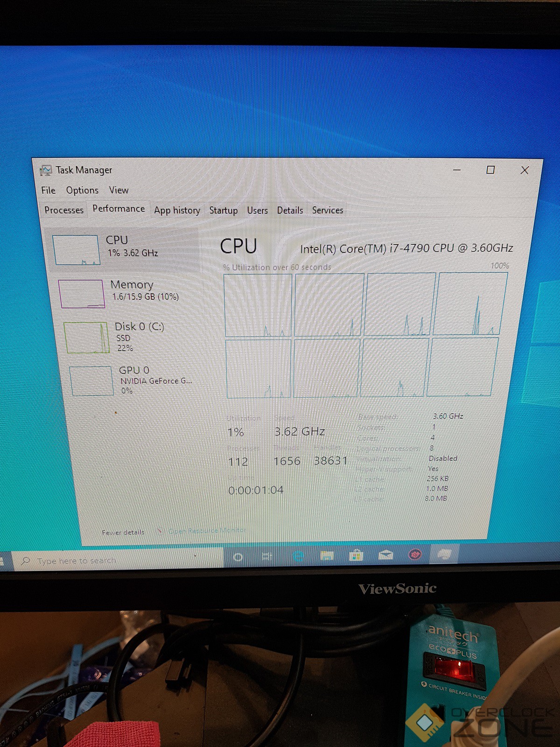Click the Fewer details button
560x747 pixels.
point(123,532)
